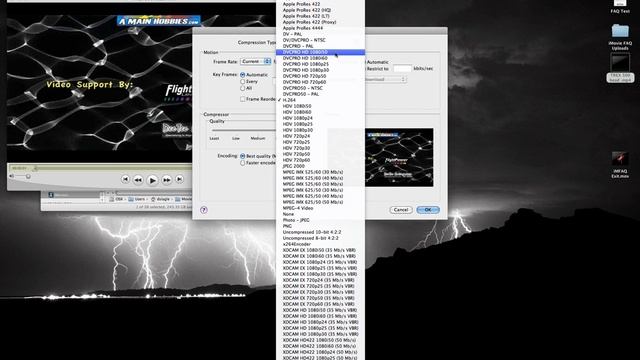Confirm compression settings with OK
640x360 pixels.
tap(428, 210)
